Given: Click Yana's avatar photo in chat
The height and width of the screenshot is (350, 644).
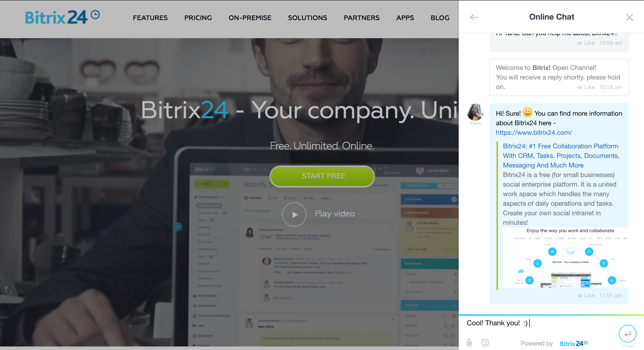Looking at the screenshot, I should [475, 112].
